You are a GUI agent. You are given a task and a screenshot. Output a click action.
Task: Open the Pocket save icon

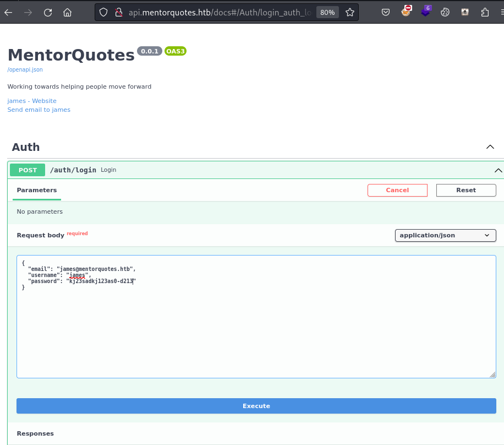tap(386, 12)
